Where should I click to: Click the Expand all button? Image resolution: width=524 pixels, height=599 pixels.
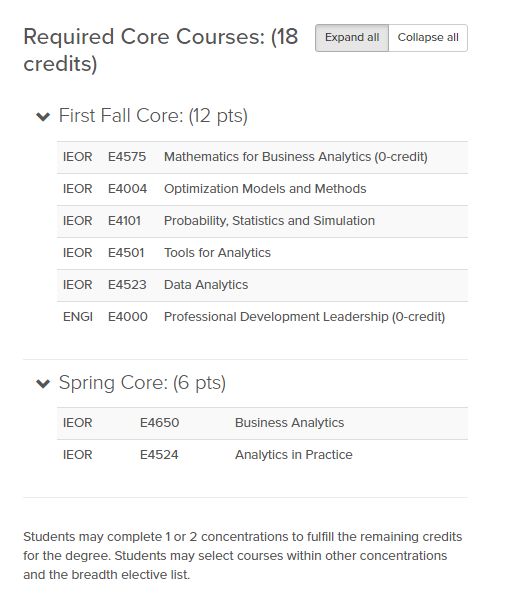(x=352, y=38)
